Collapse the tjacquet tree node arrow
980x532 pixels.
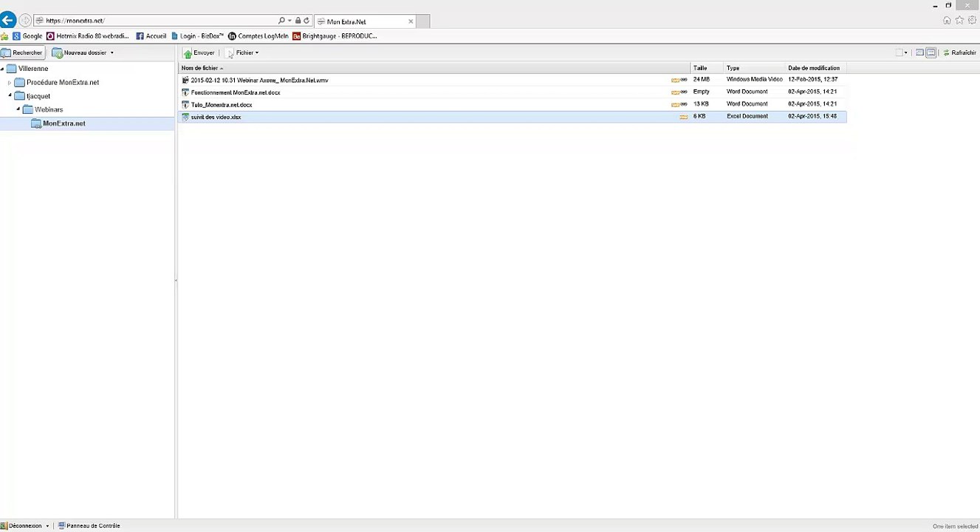(10, 96)
